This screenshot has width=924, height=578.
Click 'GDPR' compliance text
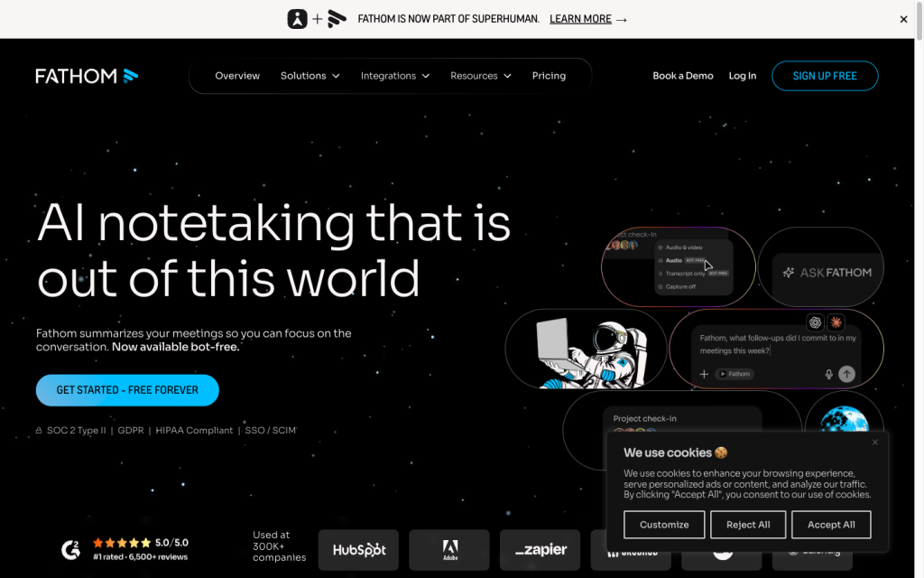point(130,431)
